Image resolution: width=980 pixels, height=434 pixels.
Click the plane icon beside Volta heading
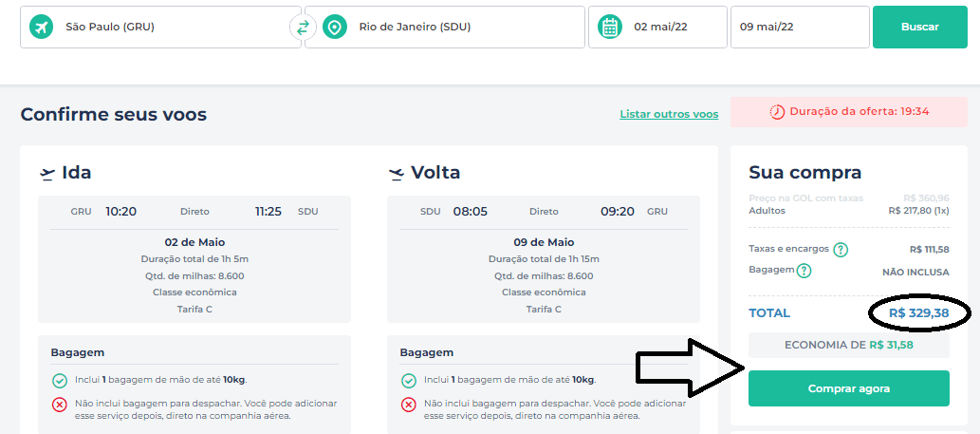(x=397, y=174)
